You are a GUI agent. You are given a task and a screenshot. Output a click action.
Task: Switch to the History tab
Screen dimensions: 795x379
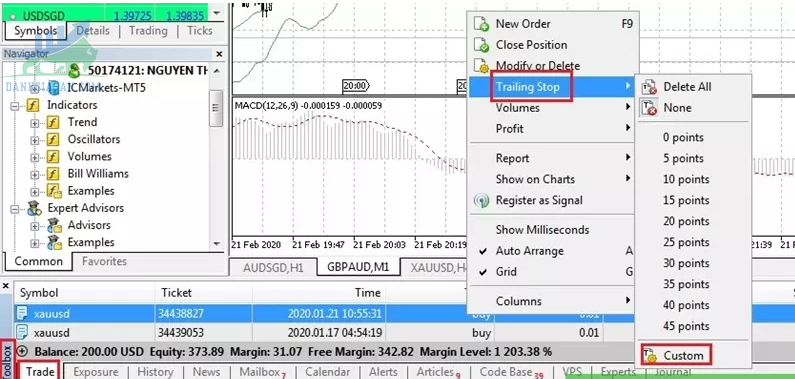pos(155,372)
